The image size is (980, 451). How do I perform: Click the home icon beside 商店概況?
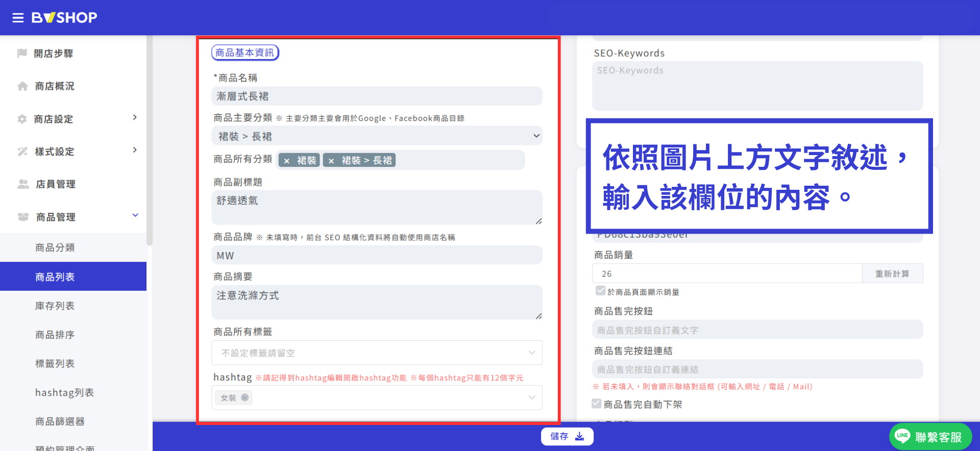click(22, 86)
